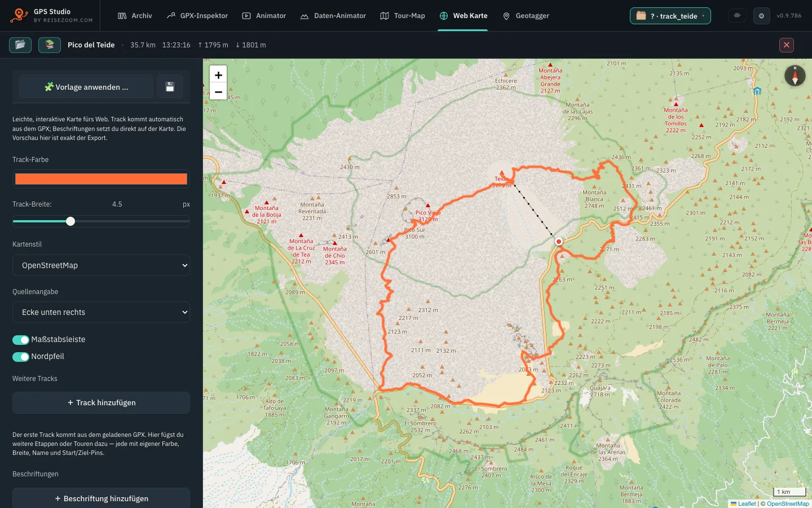Click the Vorlage anwenden button
The height and width of the screenshot is (508, 812).
86,87
